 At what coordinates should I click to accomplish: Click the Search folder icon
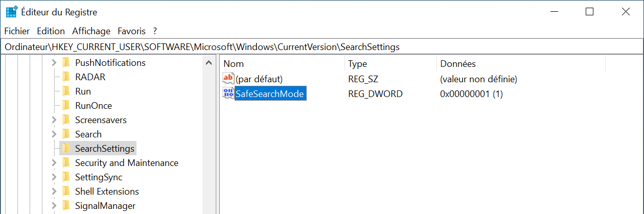click(x=65, y=134)
